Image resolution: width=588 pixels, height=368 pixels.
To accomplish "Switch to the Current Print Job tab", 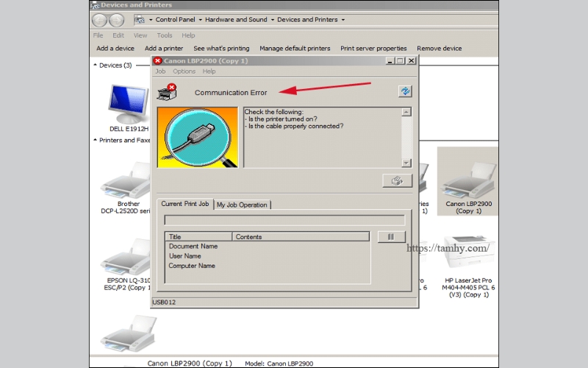I will click(185, 204).
